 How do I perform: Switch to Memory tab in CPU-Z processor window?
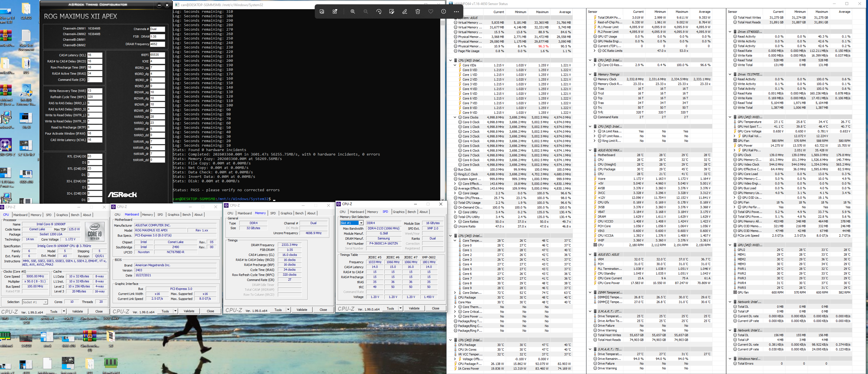coord(36,215)
